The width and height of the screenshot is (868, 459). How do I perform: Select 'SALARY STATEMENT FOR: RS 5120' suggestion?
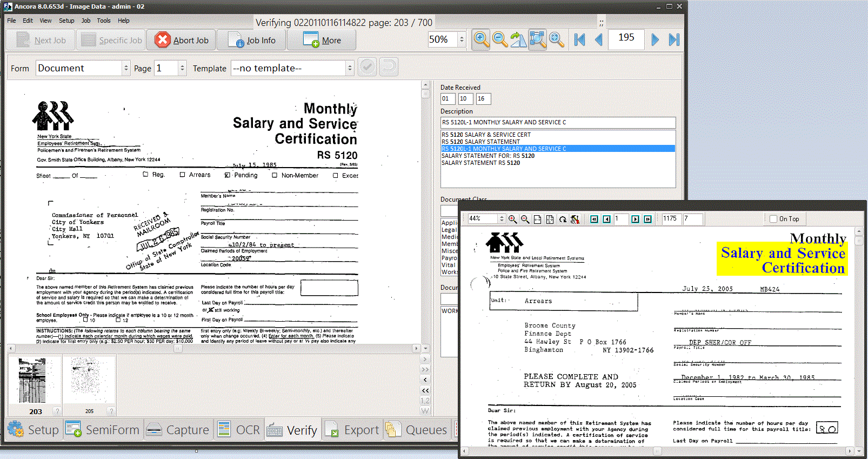click(x=558, y=156)
